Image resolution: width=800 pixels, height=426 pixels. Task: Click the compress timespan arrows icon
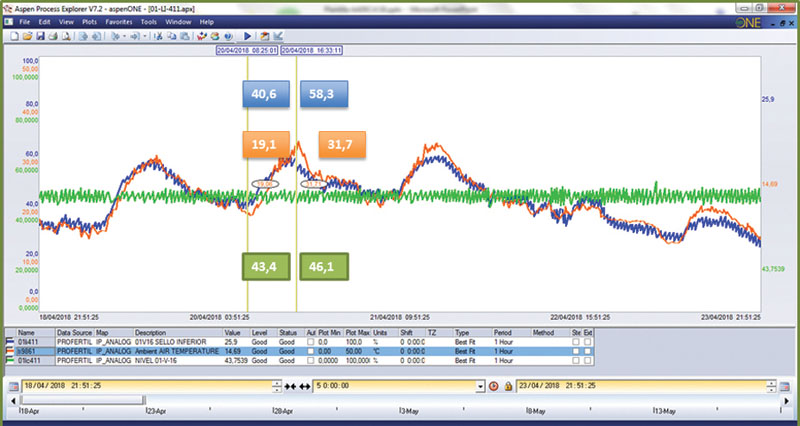pos(290,387)
